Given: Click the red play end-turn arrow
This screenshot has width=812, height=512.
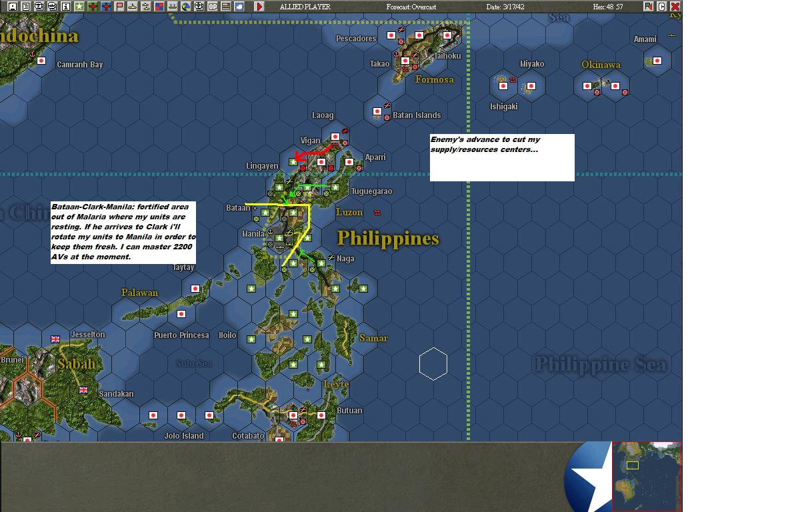Looking at the screenshot, I should [x=259, y=6].
